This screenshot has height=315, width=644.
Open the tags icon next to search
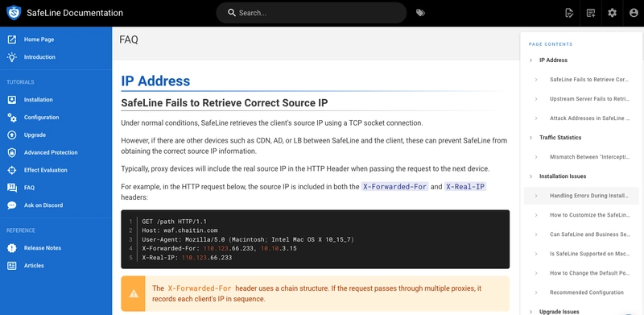point(420,13)
